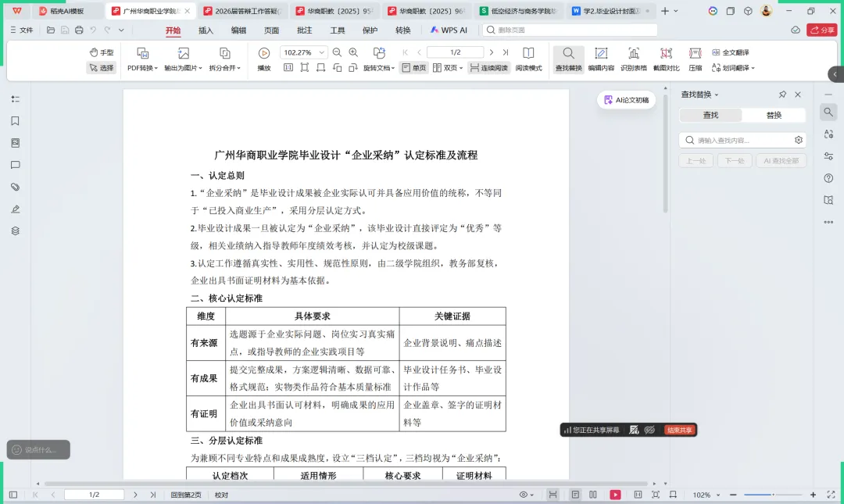Zoom in using the magnifier plus icon
Screen dimensions: 844x504
[352, 53]
